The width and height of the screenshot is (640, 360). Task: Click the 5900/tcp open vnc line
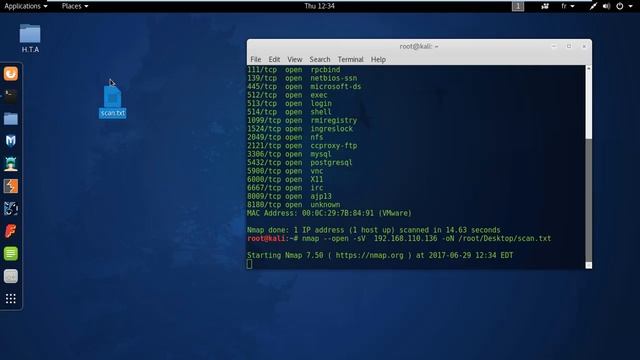(285, 171)
